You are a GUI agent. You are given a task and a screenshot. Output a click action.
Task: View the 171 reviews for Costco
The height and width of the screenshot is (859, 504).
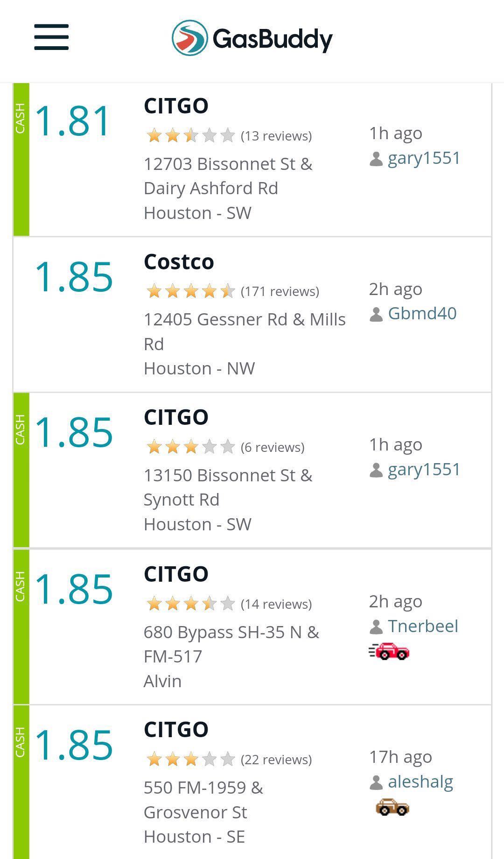(280, 291)
